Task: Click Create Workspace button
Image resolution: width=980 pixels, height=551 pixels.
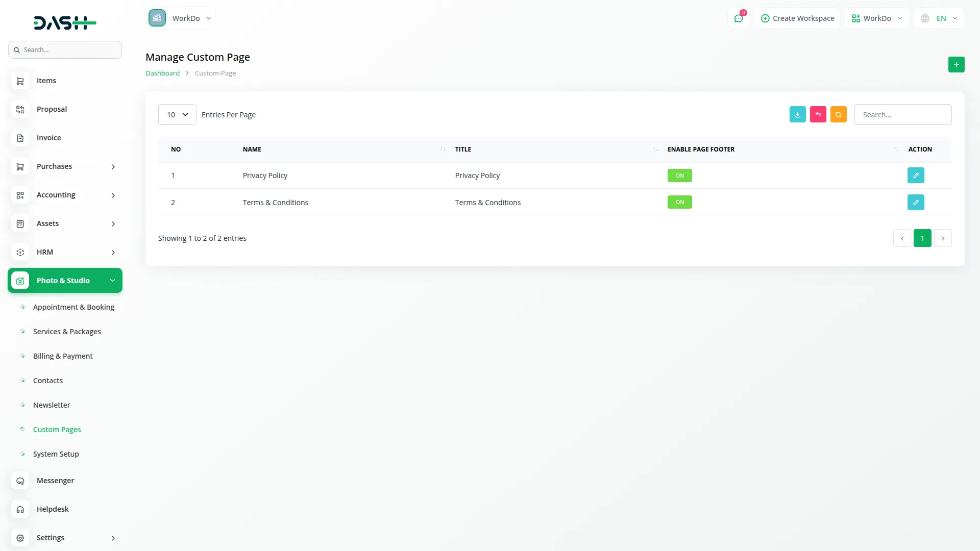Action: tap(797, 18)
